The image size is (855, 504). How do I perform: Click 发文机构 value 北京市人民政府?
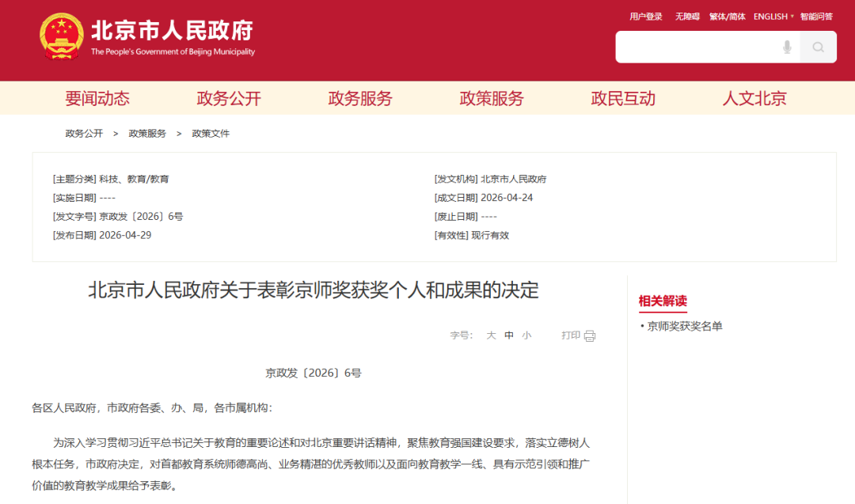(x=513, y=180)
